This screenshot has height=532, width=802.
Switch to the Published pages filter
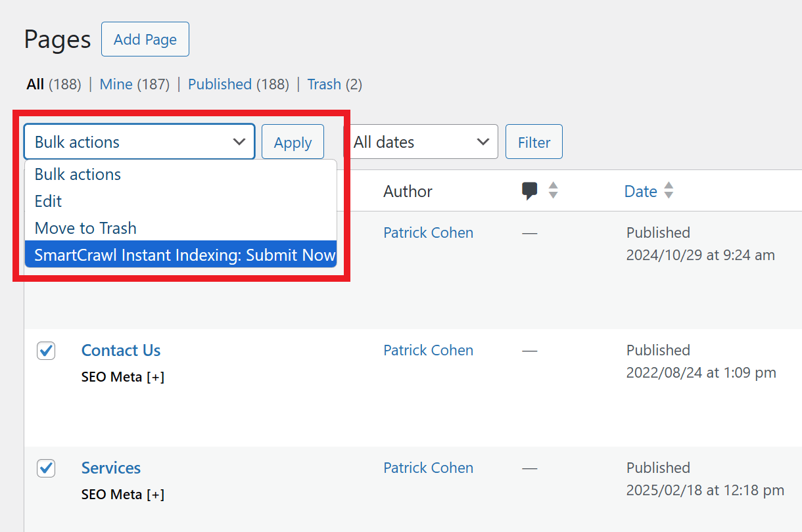[x=220, y=84]
